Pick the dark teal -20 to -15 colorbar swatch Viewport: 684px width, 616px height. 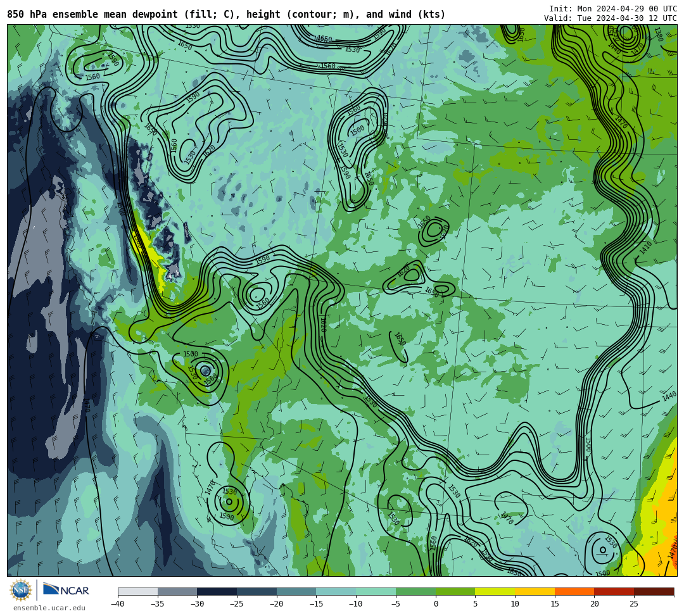[296, 591]
